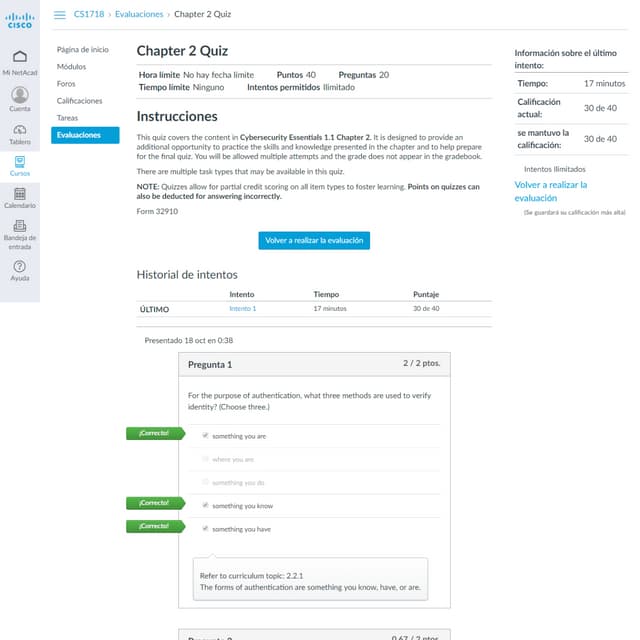Open the Bandeja de entrada inbox icon

point(19,226)
